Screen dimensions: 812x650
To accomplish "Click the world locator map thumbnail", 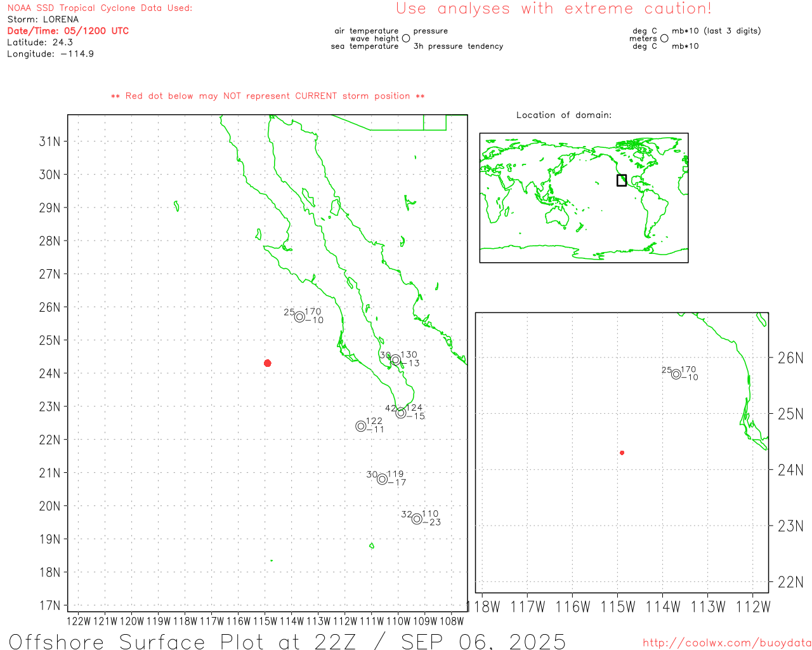I will 584,198.
